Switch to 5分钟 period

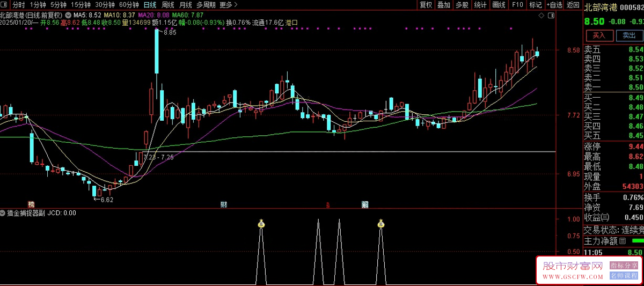[x=58, y=5]
